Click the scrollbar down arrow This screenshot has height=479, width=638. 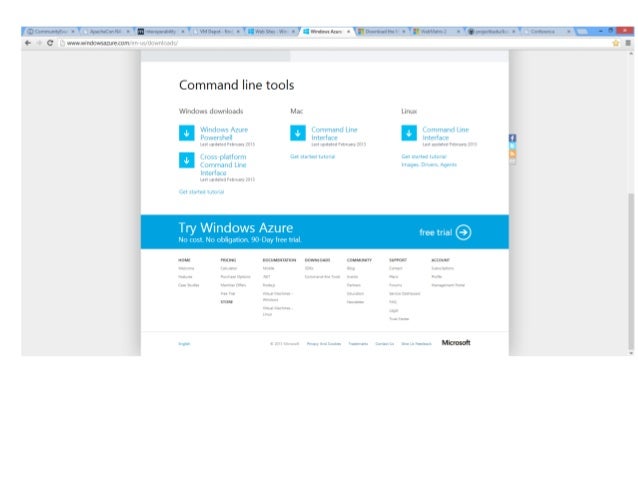point(631,353)
